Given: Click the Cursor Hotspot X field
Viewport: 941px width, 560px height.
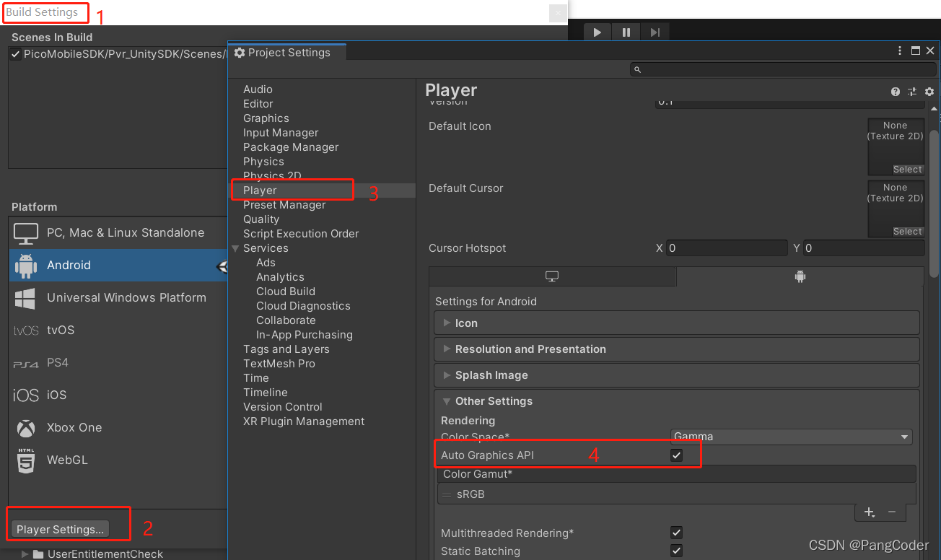Looking at the screenshot, I should (x=727, y=248).
